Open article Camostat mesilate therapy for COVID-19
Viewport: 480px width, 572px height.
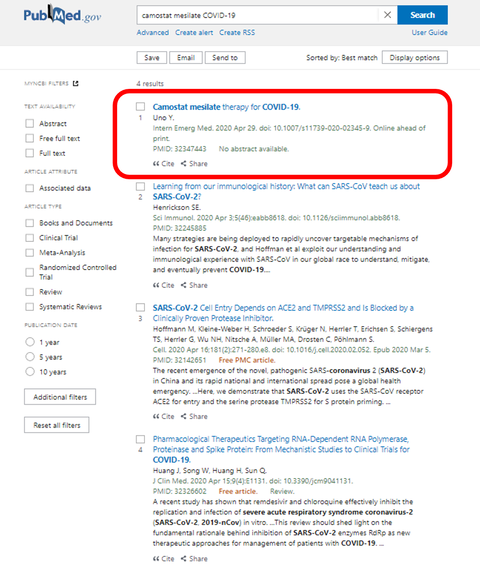click(x=227, y=107)
